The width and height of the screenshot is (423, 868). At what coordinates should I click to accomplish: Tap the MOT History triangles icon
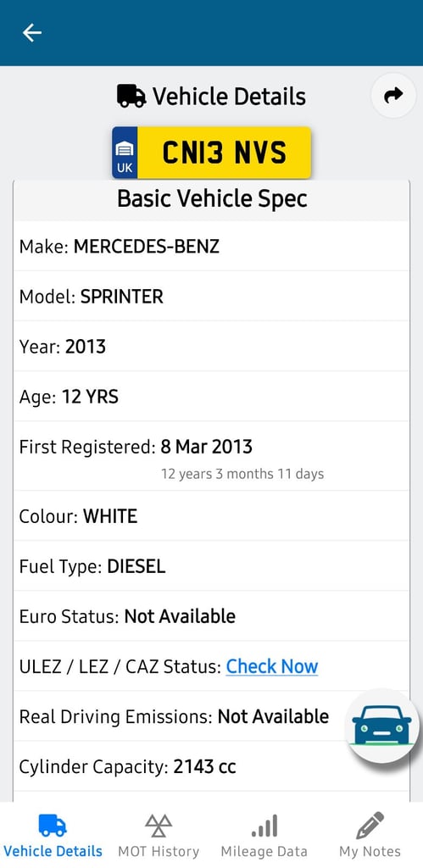tap(159, 826)
